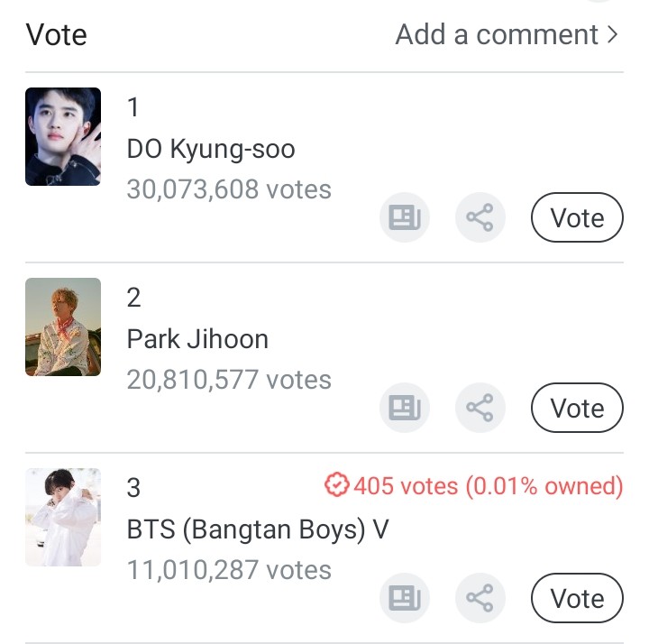Open the Add a comment link
This screenshot has width=649, height=644.
click(x=497, y=34)
